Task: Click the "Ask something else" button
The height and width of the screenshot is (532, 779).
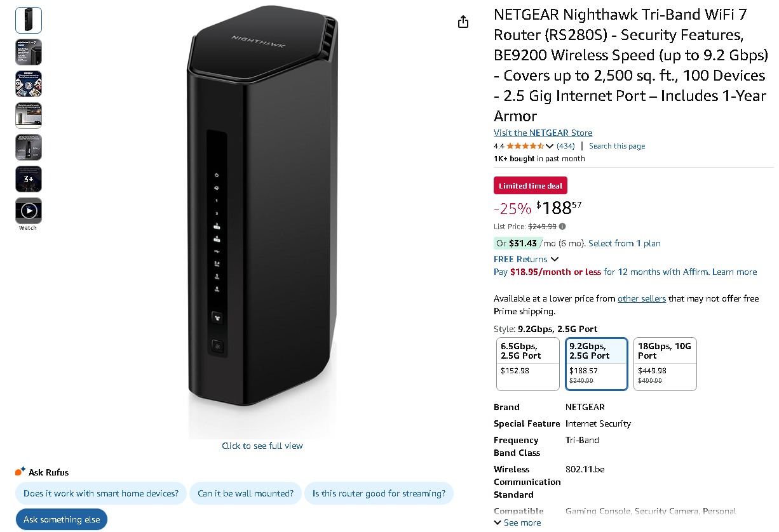Action: tap(62, 519)
